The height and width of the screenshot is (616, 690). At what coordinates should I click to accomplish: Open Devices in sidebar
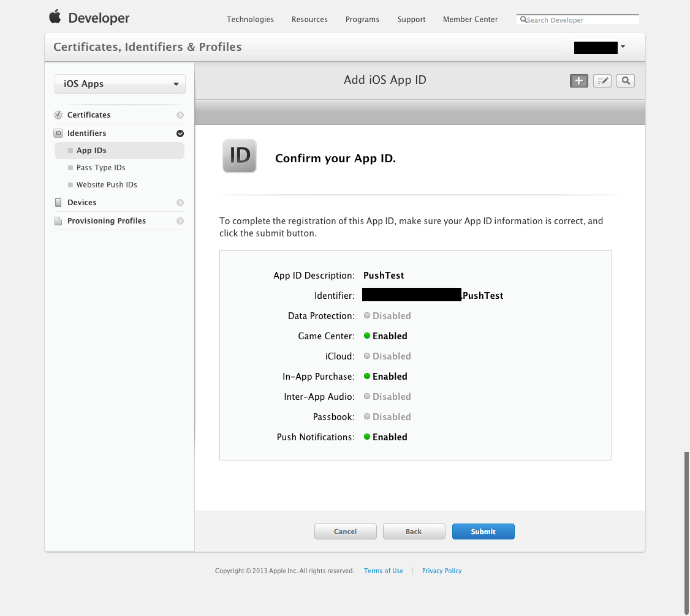coord(82,202)
